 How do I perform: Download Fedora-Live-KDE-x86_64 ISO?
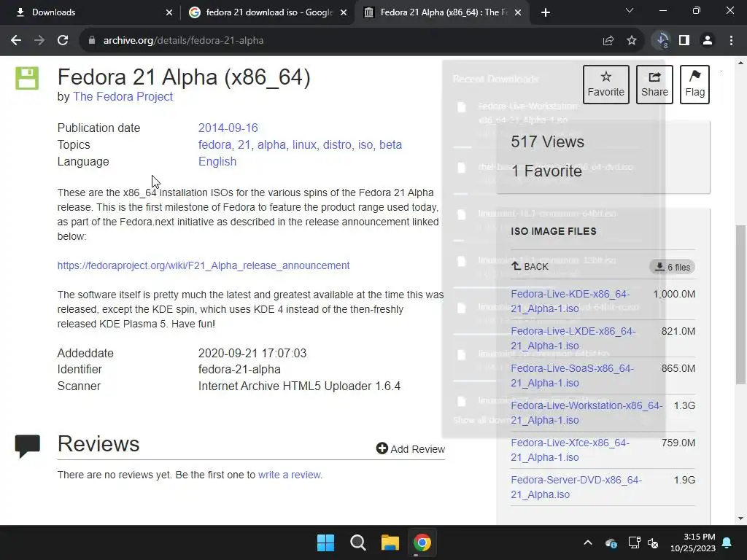coord(570,301)
